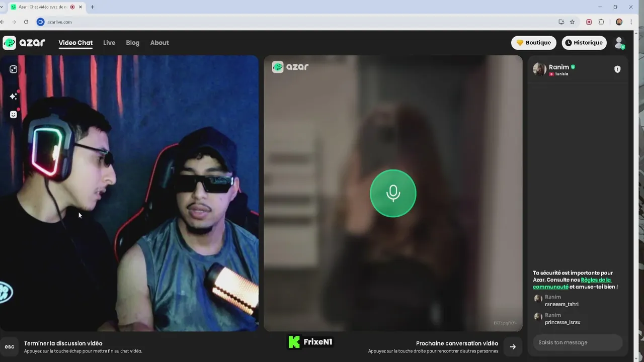Open the Chrome profile avatar

[x=619, y=22]
